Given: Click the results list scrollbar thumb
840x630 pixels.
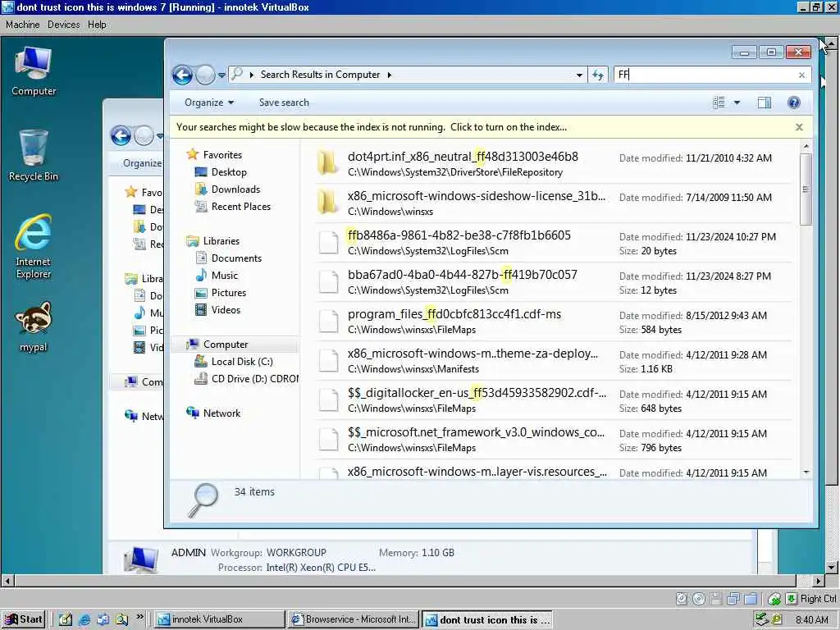Looking at the screenshot, I should [806, 189].
